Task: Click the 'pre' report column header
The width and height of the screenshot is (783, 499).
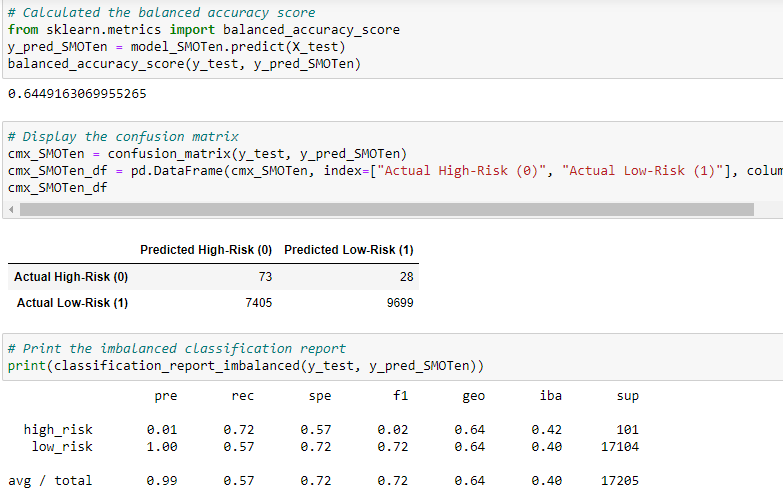Action: [166, 396]
